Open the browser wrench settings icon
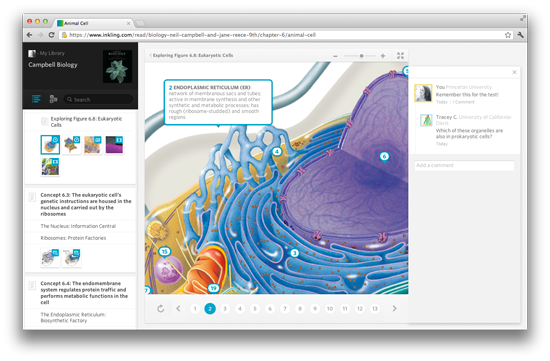The width and height of the screenshot is (550, 361). [520, 35]
